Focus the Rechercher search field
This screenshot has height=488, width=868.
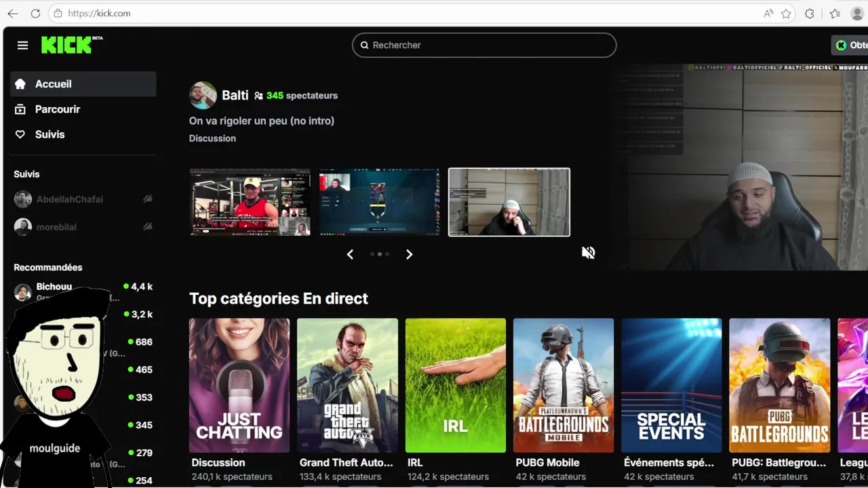click(484, 45)
